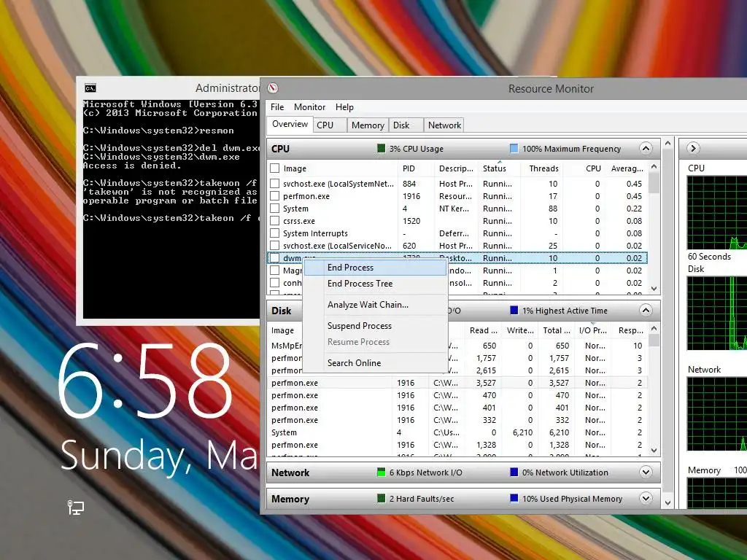Open the Monitor menu
Image resolution: width=747 pixels, height=560 pixels.
309,107
